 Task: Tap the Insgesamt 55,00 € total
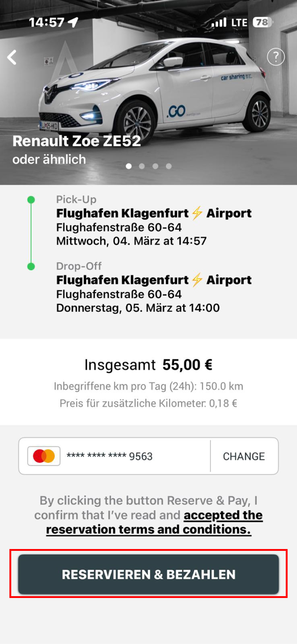coord(148,365)
